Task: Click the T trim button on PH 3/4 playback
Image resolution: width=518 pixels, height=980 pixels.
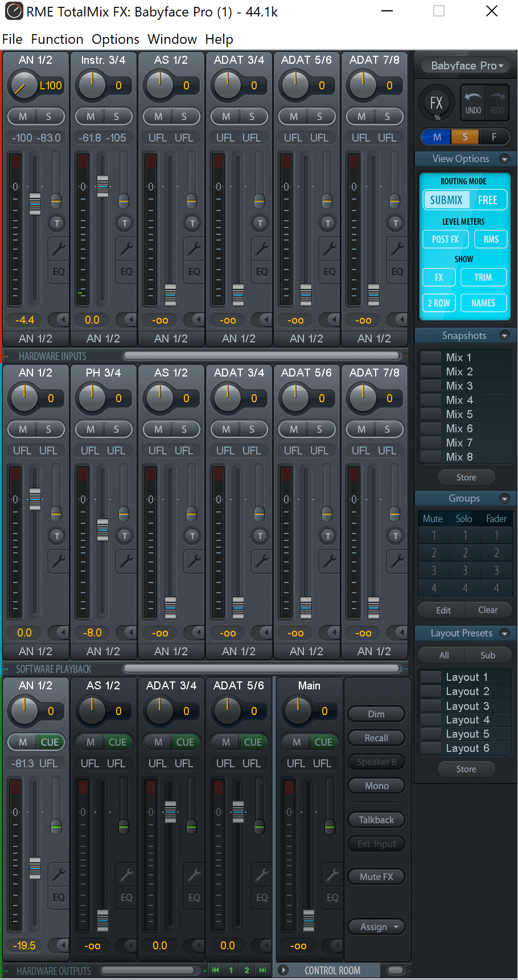Action: (x=125, y=536)
